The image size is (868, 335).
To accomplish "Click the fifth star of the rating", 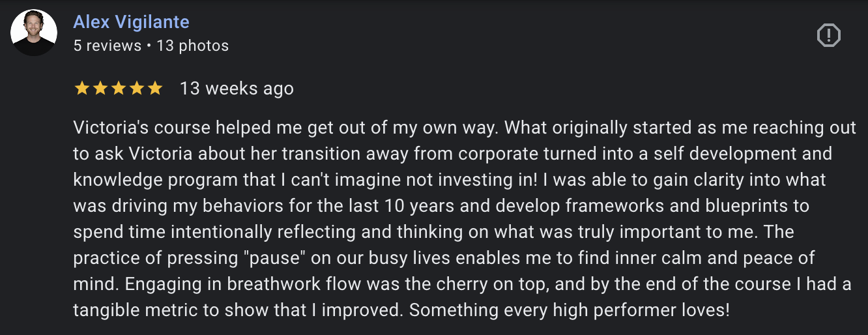I will pyautogui.click(x=154, y=88).
